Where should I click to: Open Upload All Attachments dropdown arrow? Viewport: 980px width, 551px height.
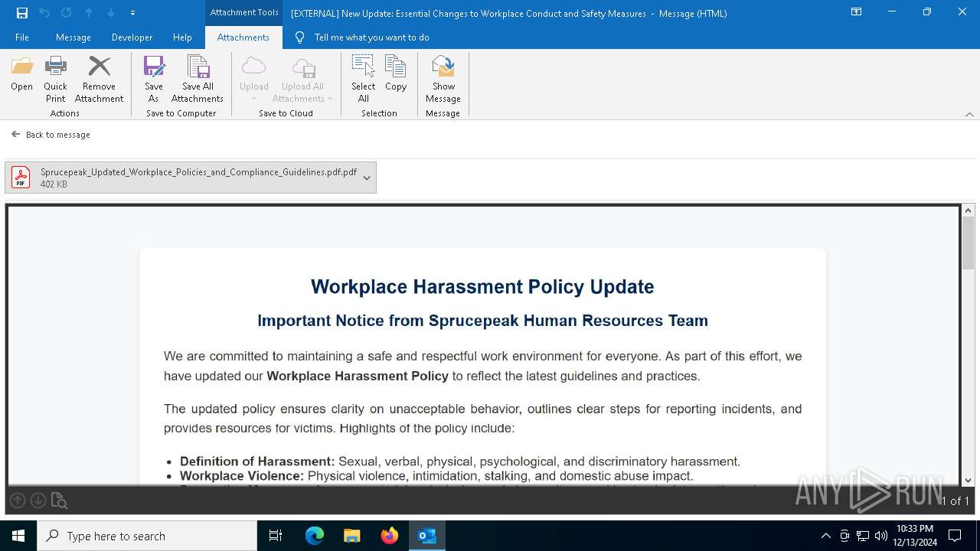coord(330,99)
